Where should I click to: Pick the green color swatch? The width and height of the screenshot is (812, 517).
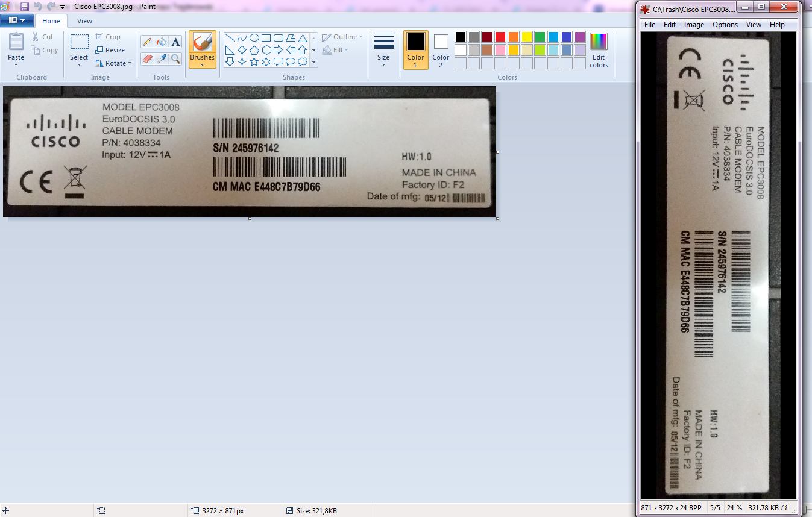(x=540, y=37)
